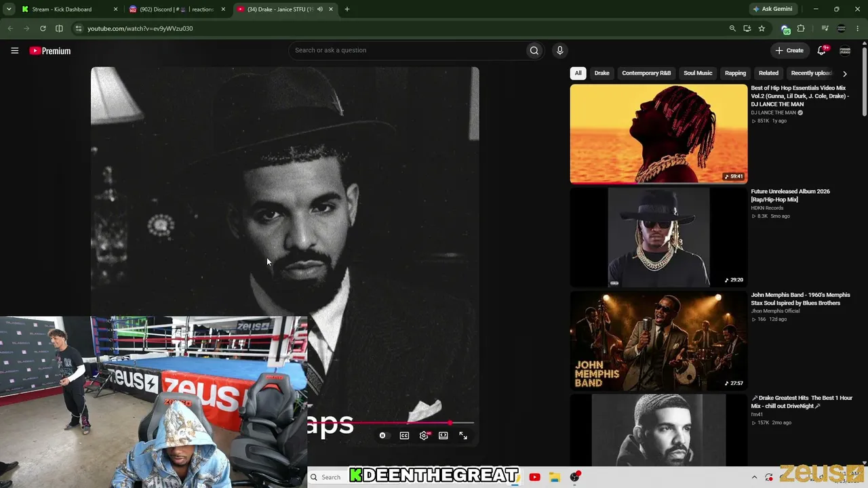This screenshot has height=488, width=868.
Task: Switch to theater mode in player
Action: (443, 436)
